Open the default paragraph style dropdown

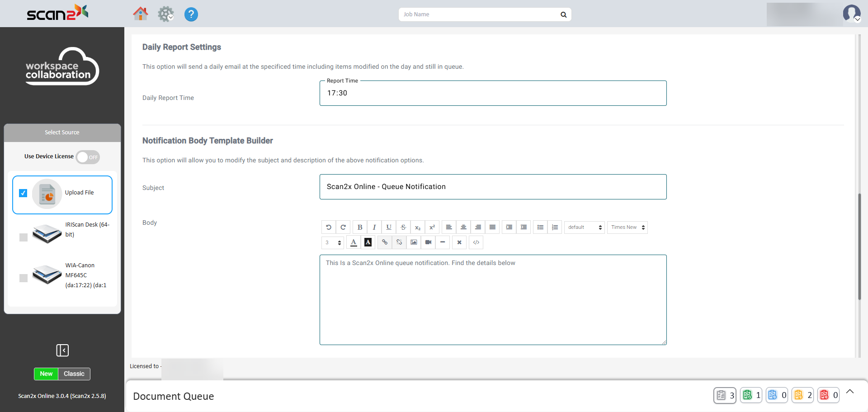point(585,227)
